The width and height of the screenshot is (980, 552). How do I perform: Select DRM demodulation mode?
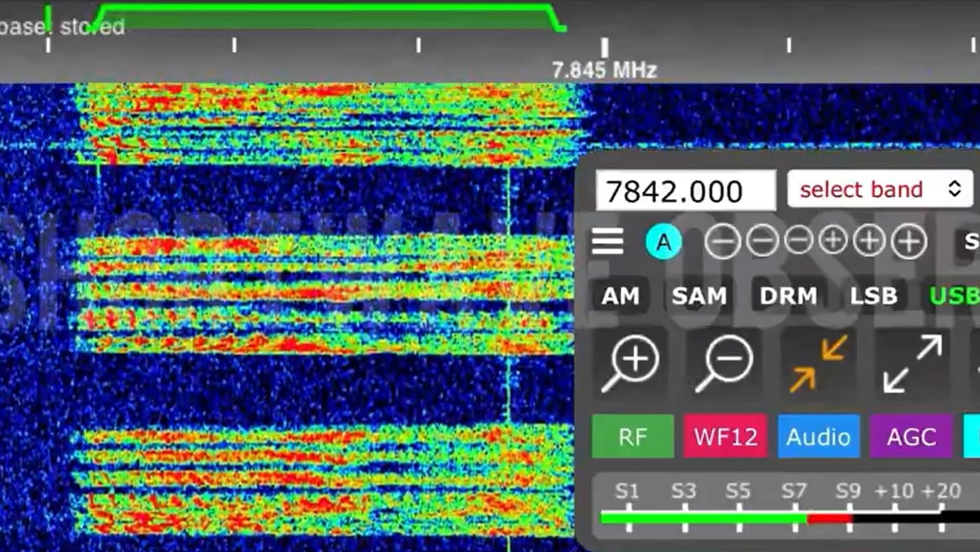[788, 296]
